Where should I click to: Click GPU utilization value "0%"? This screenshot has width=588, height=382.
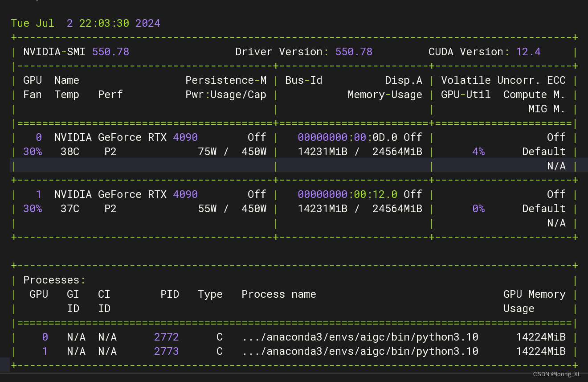(478, 209)
